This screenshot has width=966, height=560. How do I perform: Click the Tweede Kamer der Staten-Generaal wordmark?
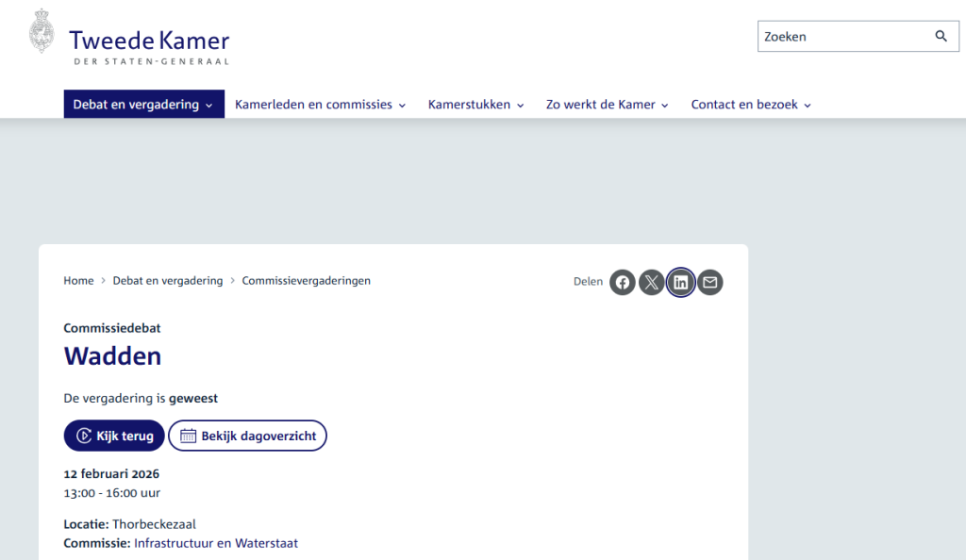coord(149,46)
